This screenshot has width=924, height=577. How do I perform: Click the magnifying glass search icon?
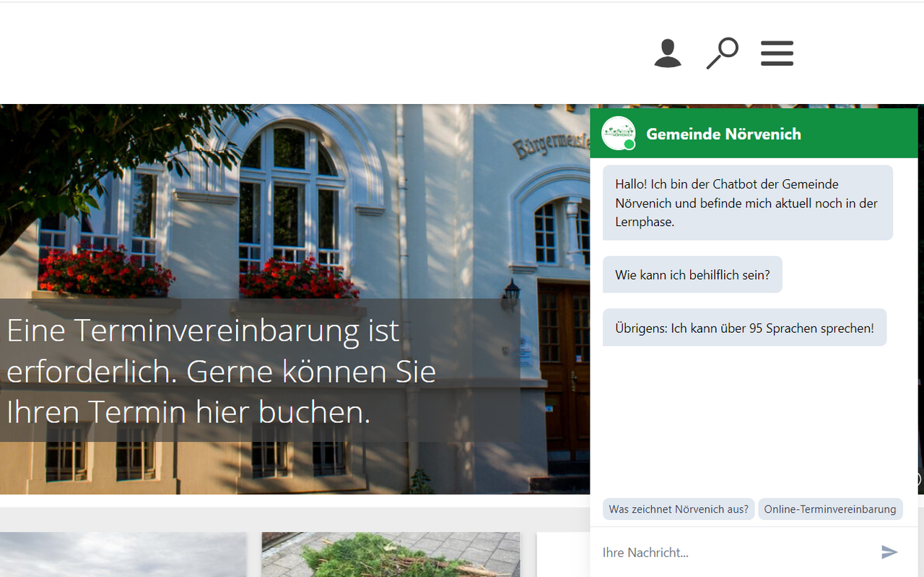click(722, 53)
